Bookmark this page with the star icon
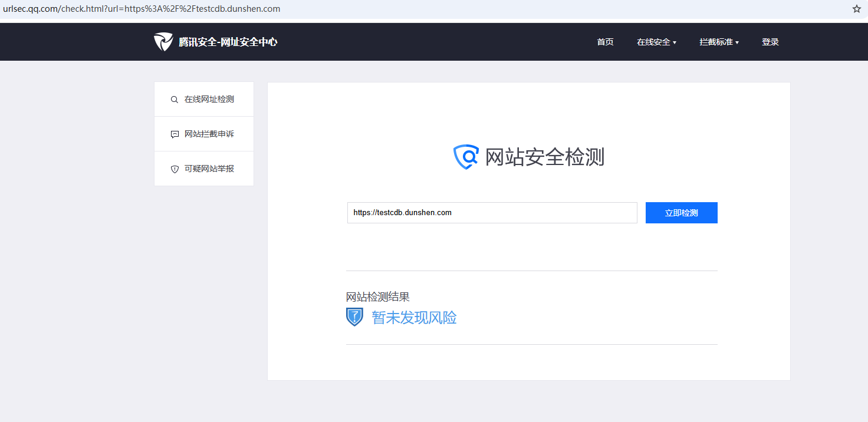Image resolution: width=868 pixels, height=422 pixels. click(856, 9)
